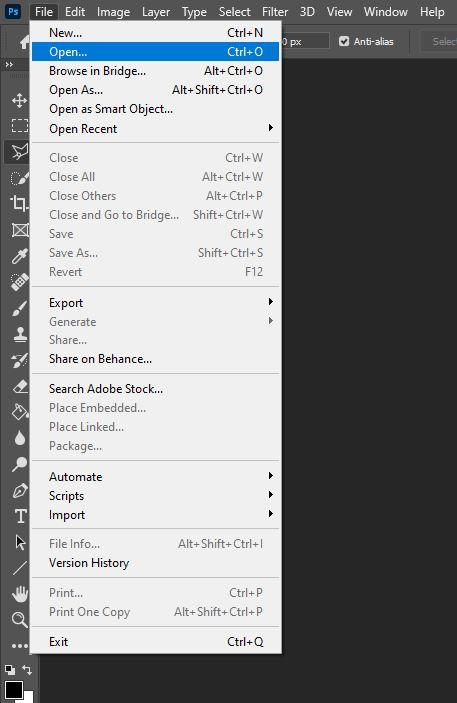
Task: Toggle the Anti-alias checkbox
Action: tap(344, 41)
